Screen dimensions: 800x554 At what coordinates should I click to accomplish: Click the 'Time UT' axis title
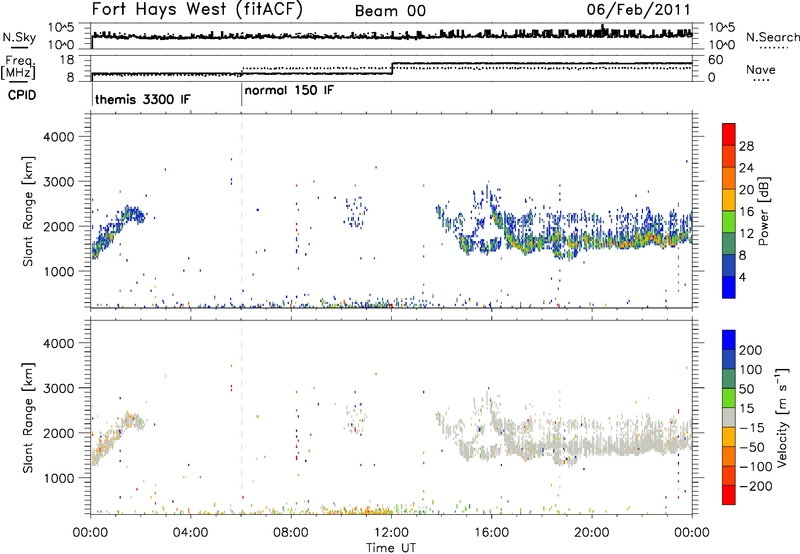(391, 548)
